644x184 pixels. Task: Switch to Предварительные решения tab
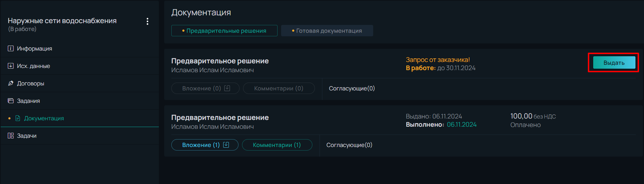[x=224, y=31]
